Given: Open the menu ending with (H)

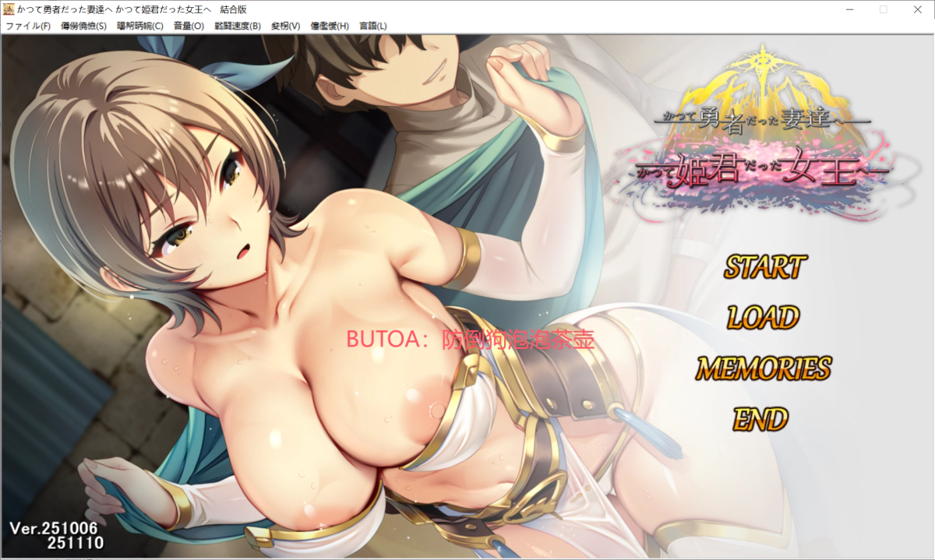Looking at the screenshot, I should click(x=330, y=26).
